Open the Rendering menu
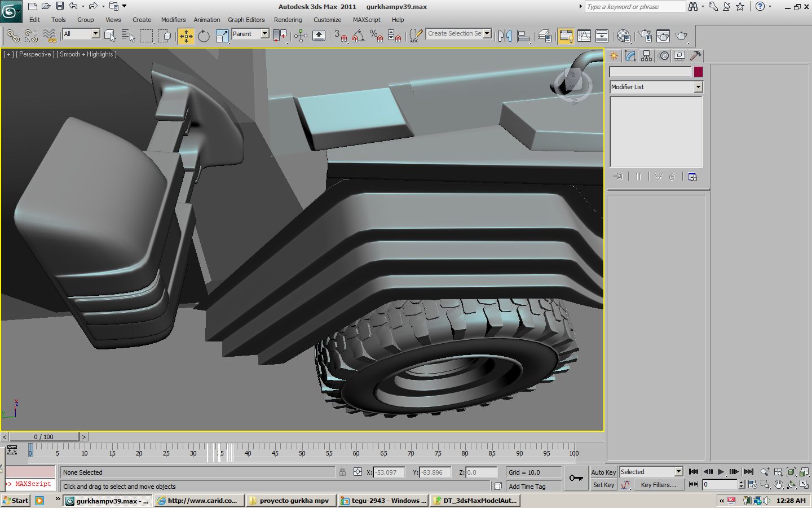Viewport: 812px width, 508px height. point(288,20)
